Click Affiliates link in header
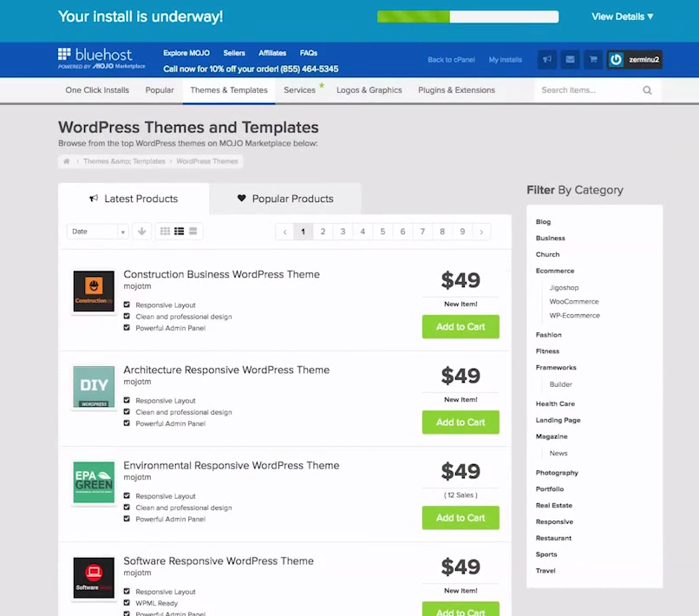699x616 pixels. tap(272, 53)
